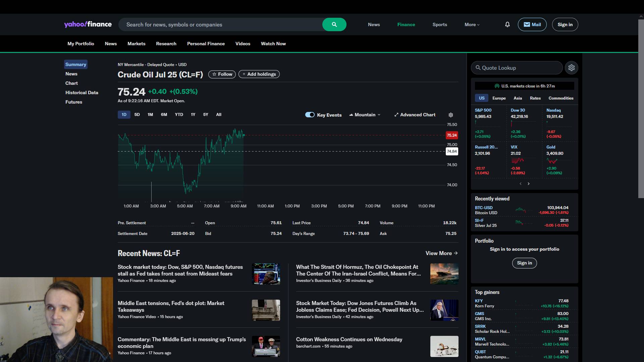Expand the More menu in header
The image size is (644, 362).
472,24
